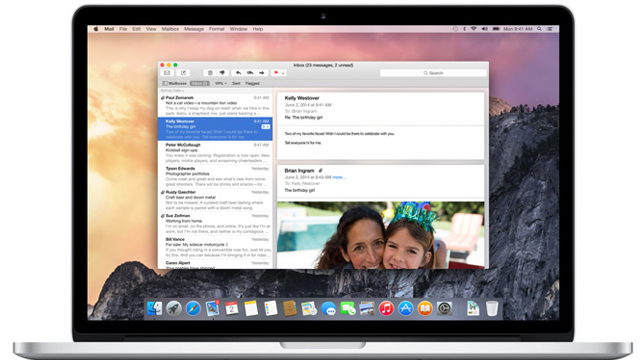Open Spotlight search magnifier in menu bar
The width and height of the screenshot is (640, 360).
[539, 29]
